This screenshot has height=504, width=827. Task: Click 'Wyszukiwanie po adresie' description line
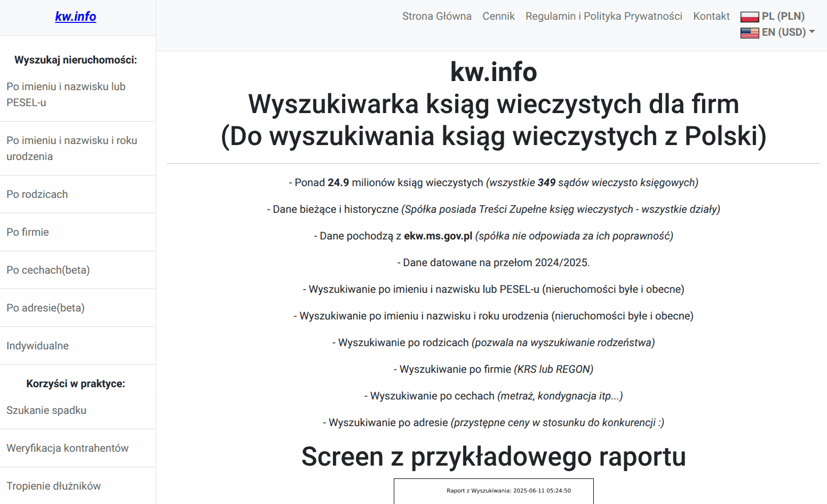(x=494, y=422)
